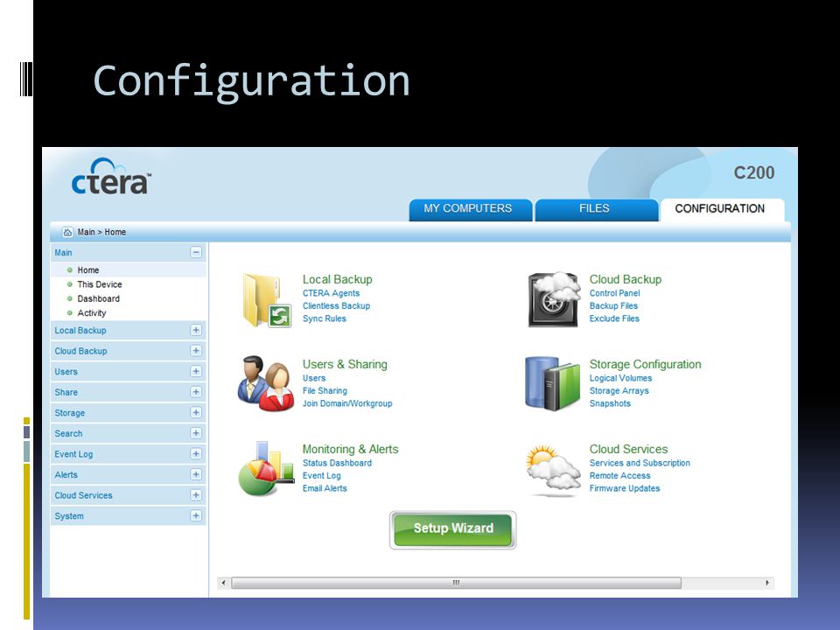Open Storage Configuration heading link
840x630 pixels.
pyautogui.click(x=645, y=364)
